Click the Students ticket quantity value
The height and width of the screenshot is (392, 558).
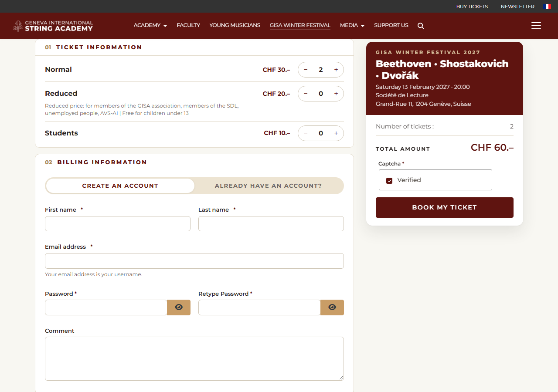tap(321, 133)
